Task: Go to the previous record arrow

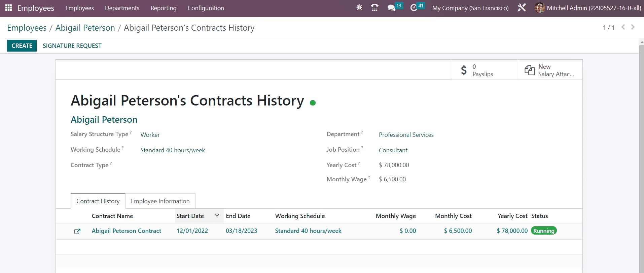Action: [623, 27]
